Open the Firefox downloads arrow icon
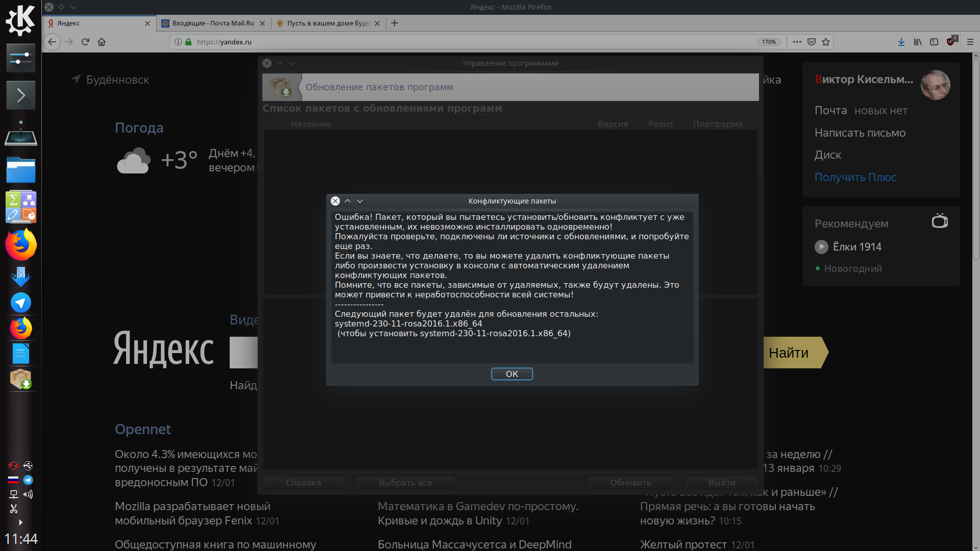Screen dimensions: 980x551 coord(901,42)
